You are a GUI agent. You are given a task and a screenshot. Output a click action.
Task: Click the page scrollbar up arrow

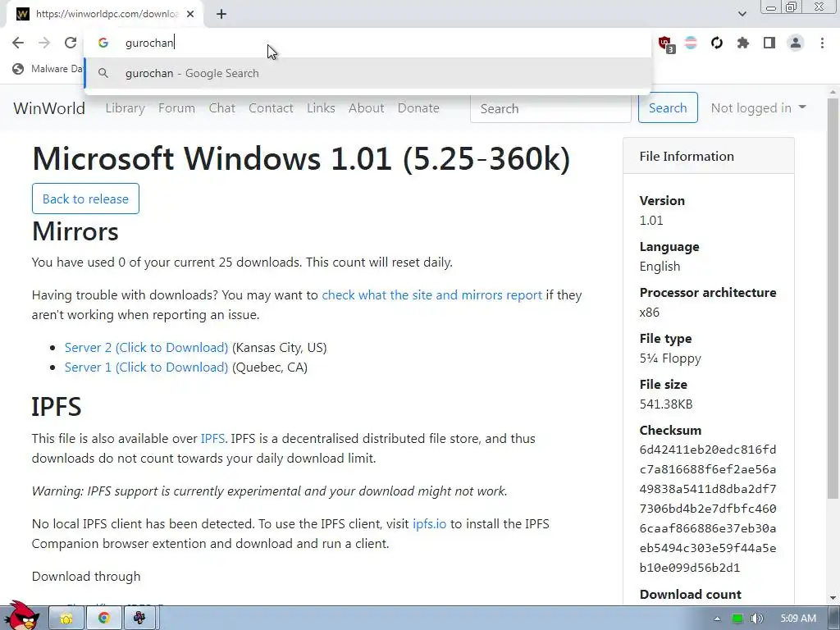833,92
